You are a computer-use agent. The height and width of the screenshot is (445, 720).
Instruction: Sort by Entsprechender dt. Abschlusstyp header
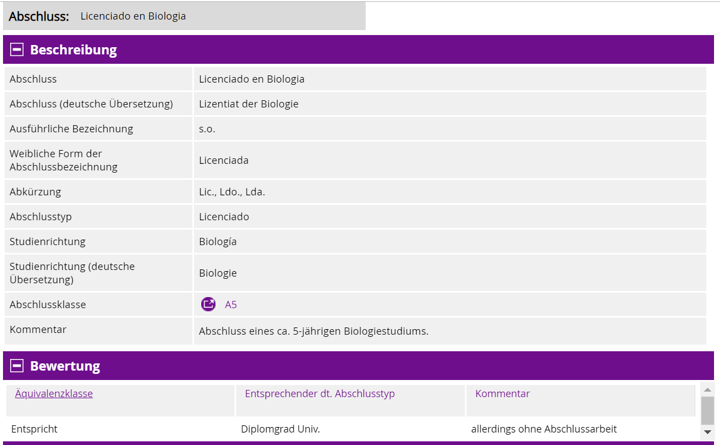(x=320, y=394)
